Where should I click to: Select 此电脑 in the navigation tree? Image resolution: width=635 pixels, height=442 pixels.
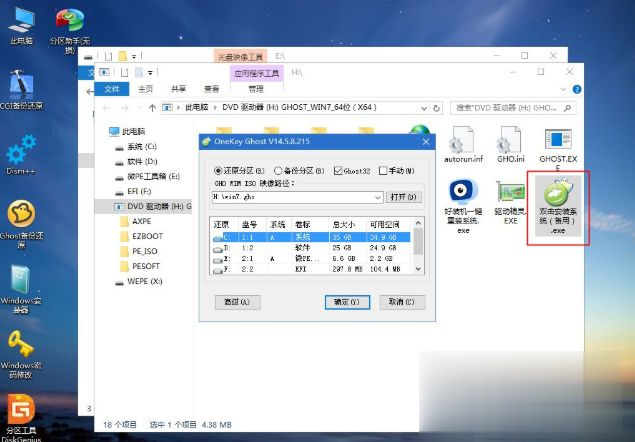click(128, 131)
